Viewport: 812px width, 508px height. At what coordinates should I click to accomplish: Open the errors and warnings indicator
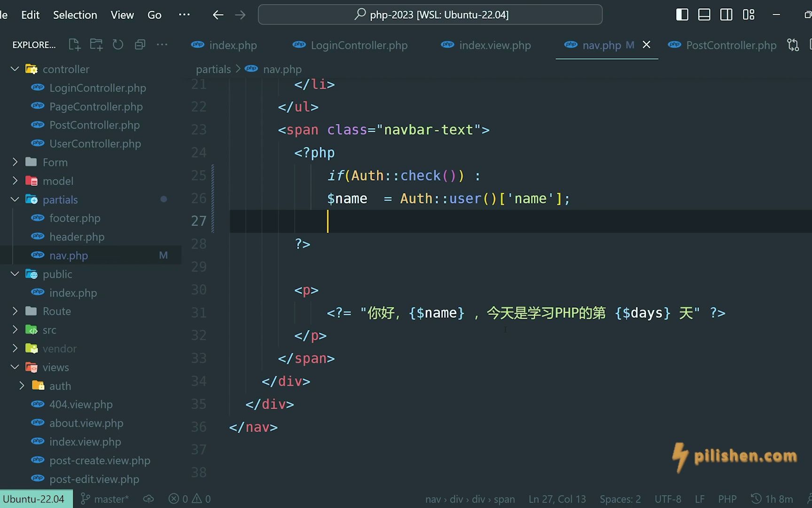tap(189, 499)
